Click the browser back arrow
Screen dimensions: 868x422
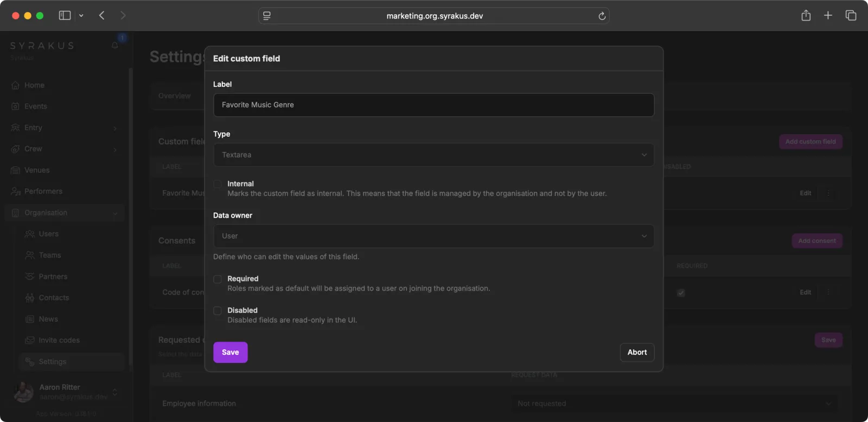101,16
